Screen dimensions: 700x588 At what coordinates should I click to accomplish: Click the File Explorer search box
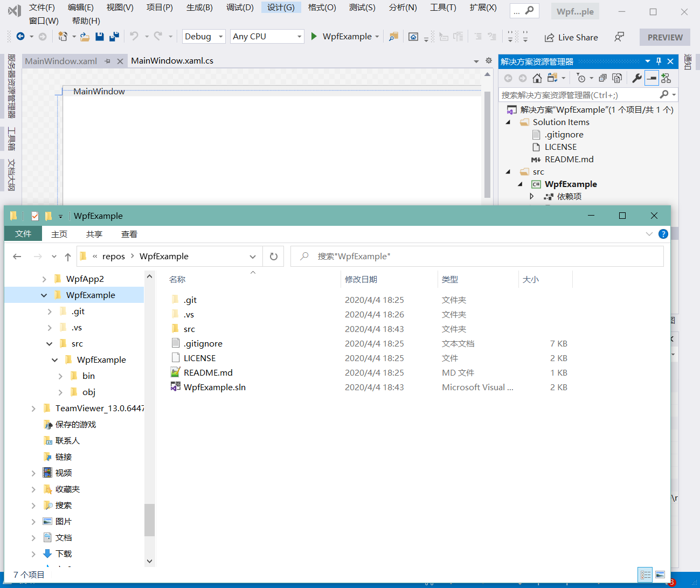(x=477, y=257)
